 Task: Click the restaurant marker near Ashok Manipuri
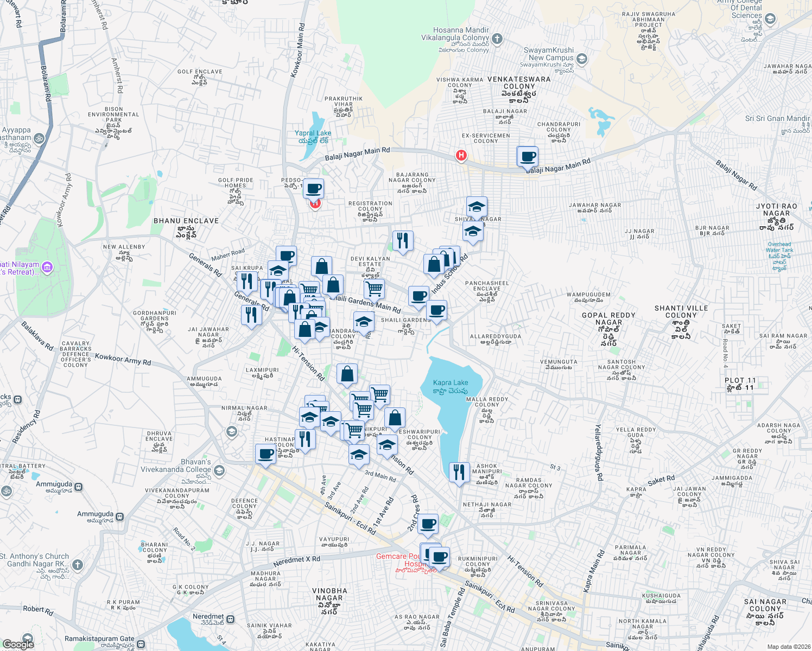point(459,473)
